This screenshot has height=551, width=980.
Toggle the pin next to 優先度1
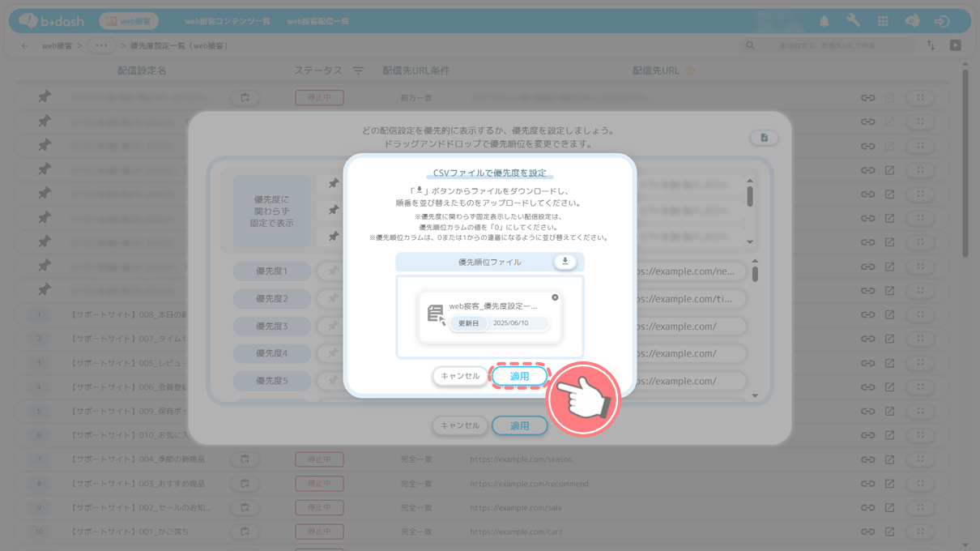[333, 271]
